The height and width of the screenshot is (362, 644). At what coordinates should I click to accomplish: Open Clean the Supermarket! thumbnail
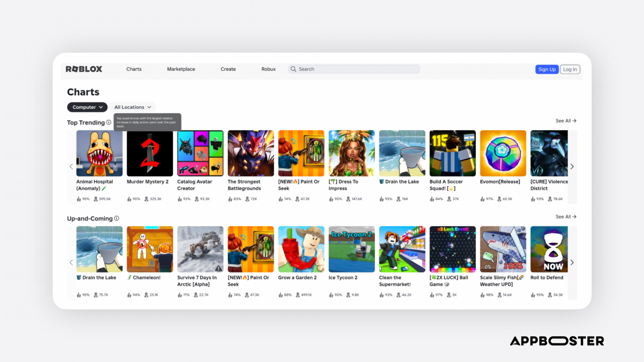coord(402,249)
